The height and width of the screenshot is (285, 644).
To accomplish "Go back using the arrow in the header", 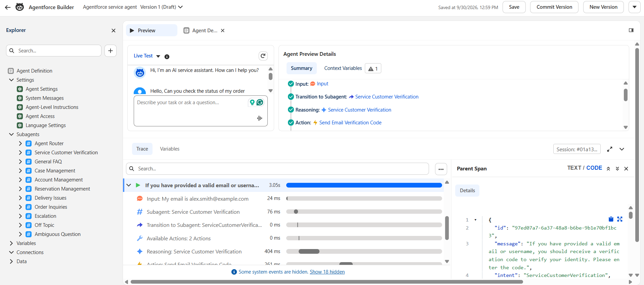I will click(7, 7).
